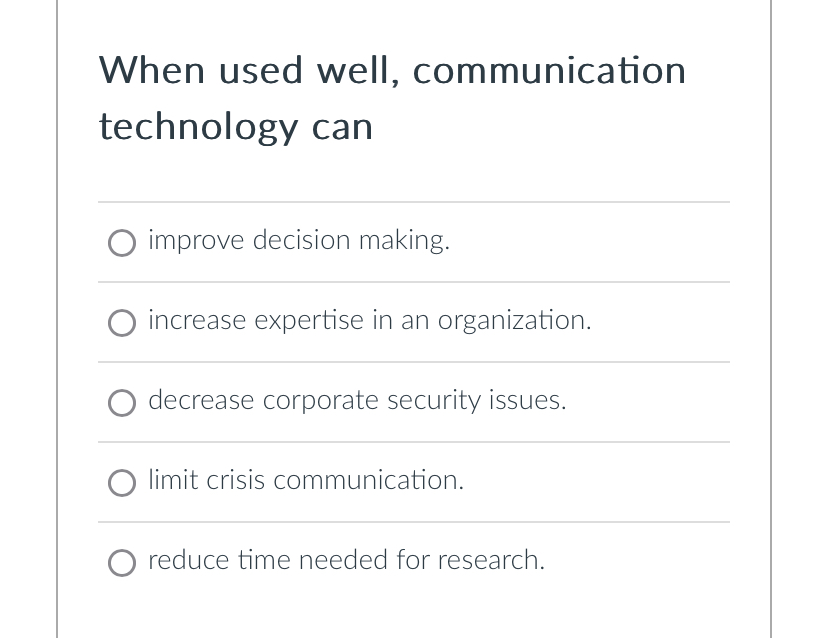
Task: Click the row containing the first answer
Action: [x=413, y=241]
